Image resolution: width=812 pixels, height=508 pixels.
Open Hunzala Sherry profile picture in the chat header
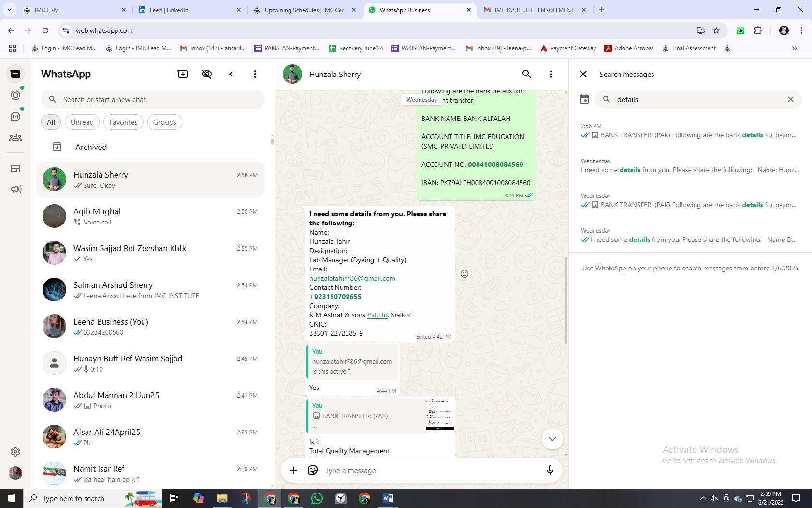click(292, 74)
